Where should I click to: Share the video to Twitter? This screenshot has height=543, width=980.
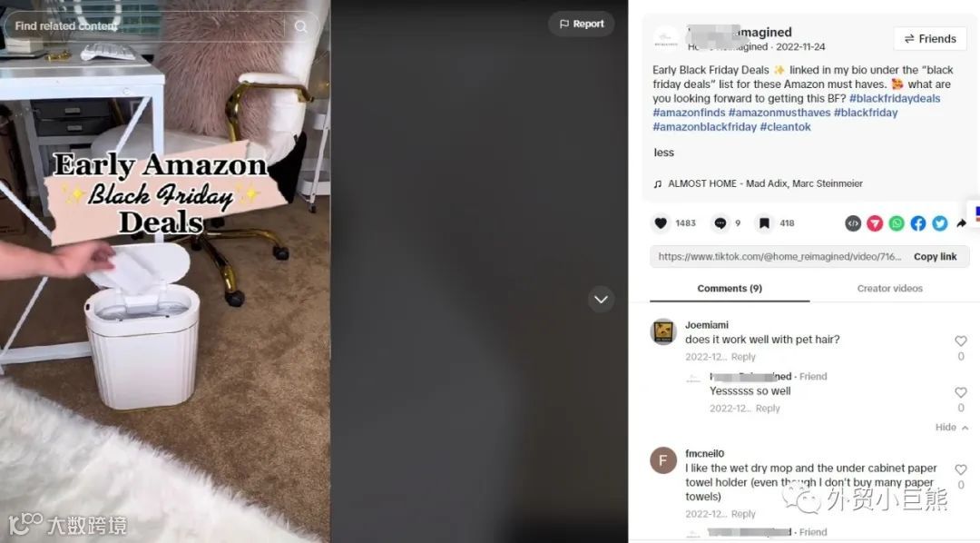(940, 223)
